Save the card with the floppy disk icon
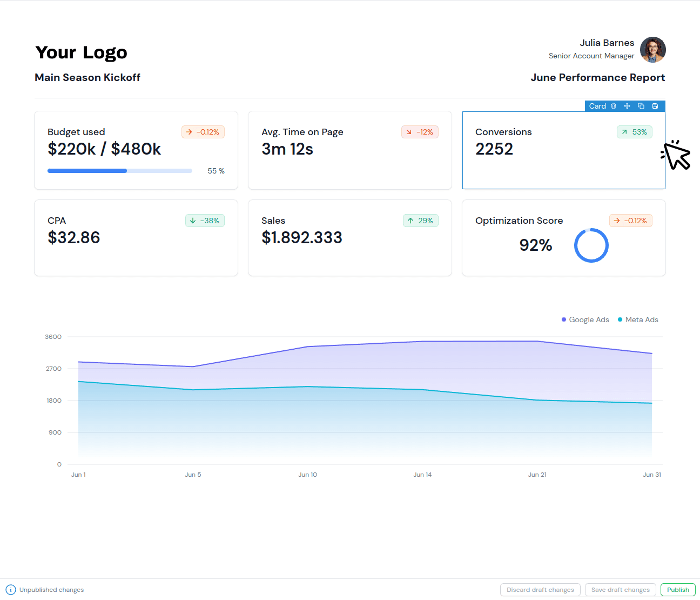 tap(655, 106)
